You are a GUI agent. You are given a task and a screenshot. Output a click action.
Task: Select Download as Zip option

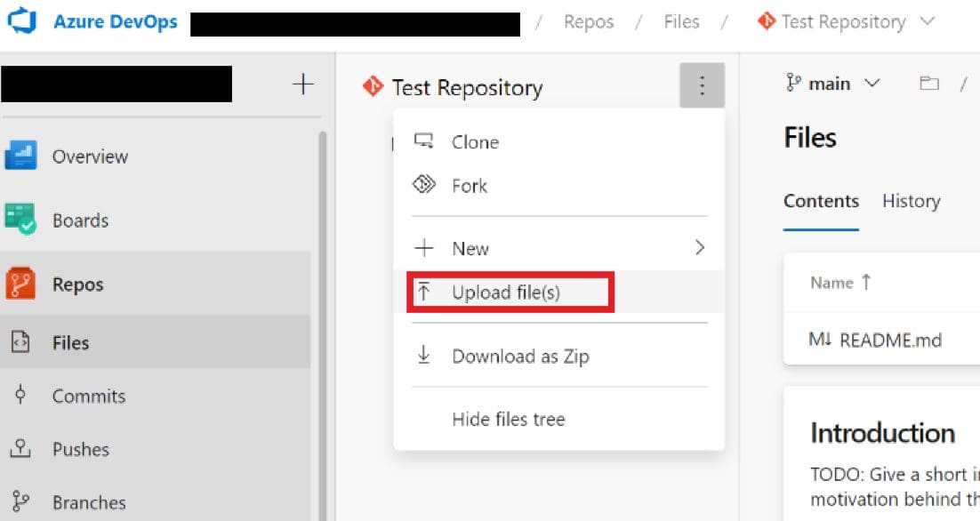(519, 356)
